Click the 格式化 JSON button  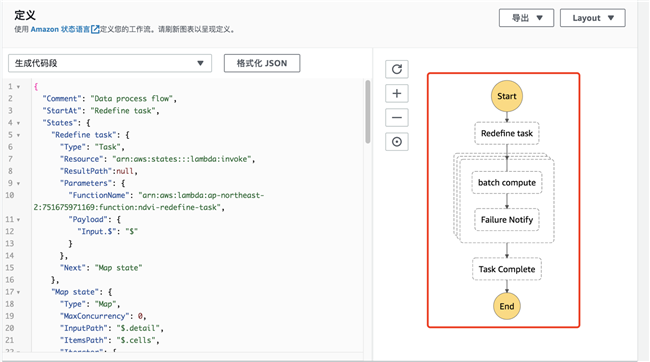click(262, 63)
